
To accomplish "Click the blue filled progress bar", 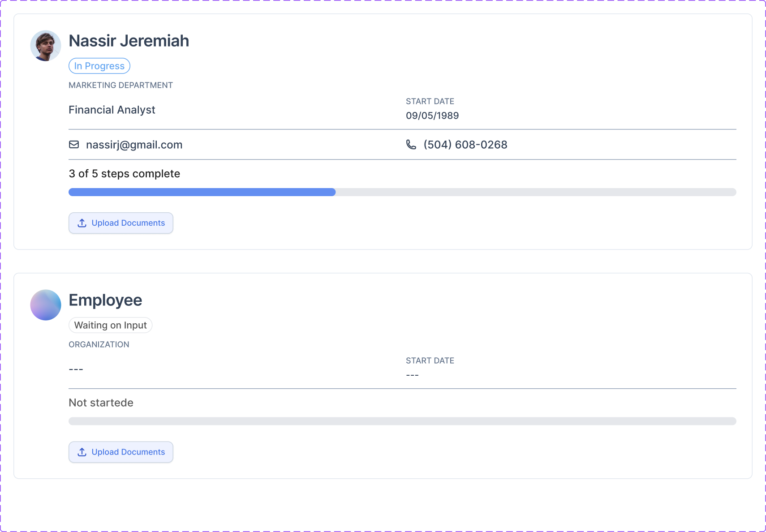I will [202, 192].
